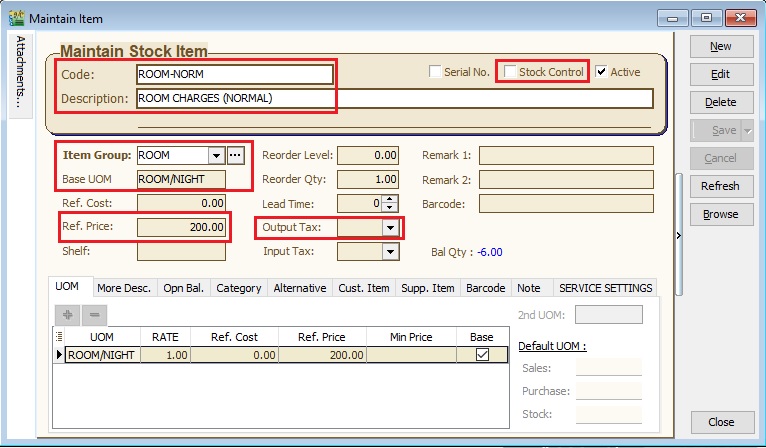The image size is (766, 448).
Task: Click the Refresh button
Action: click(x=720, y=186)
